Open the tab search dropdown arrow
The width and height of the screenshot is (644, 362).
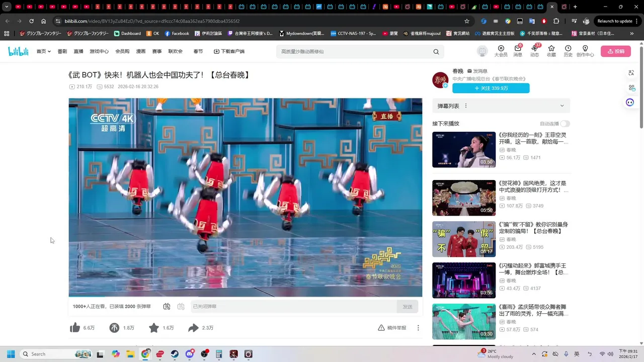7,7
